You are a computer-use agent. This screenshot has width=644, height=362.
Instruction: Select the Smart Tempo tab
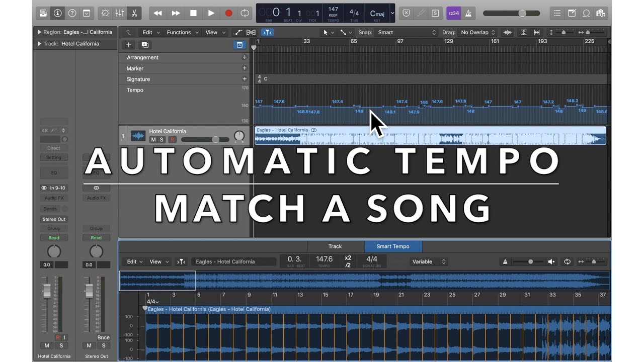coord(393,246)
